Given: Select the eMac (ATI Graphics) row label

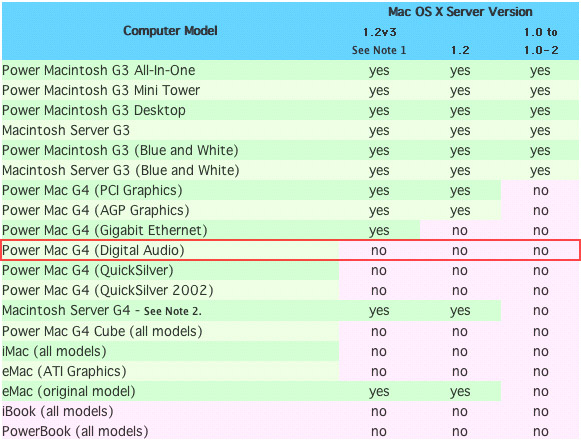Looking at the screenshot, I should click(64, 371).
